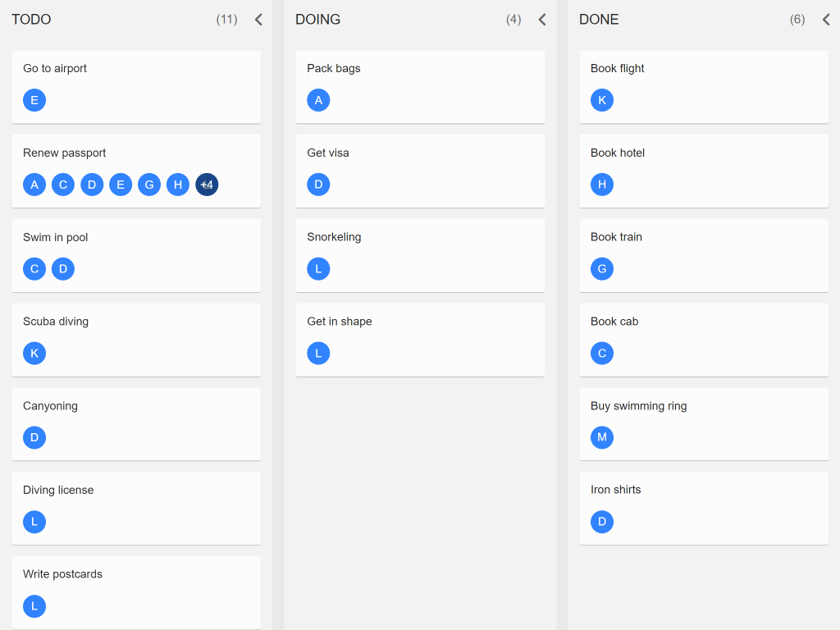The height and width of the screenshot is (630, 840).
Task: Click avatar A on Renew passport card
Action: [34, 185]
